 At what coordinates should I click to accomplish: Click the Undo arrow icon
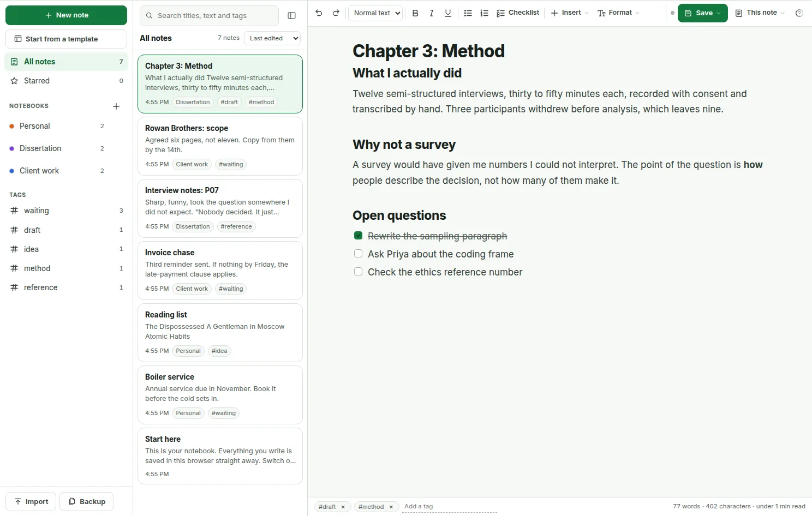[319, 13]
